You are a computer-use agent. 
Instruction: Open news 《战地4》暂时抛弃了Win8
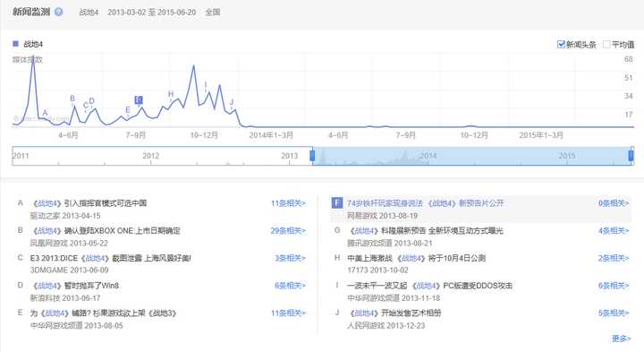coord(75,286)
